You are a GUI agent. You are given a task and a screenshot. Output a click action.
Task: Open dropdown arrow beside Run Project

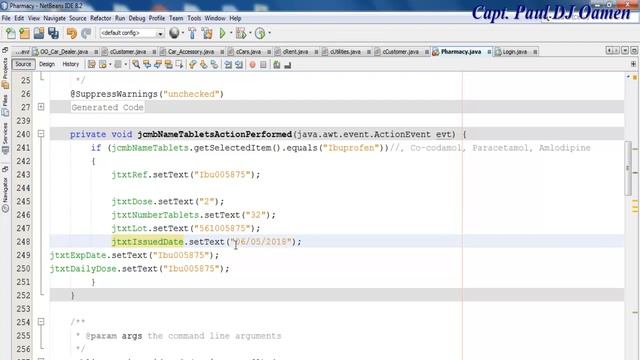point(231,33)
